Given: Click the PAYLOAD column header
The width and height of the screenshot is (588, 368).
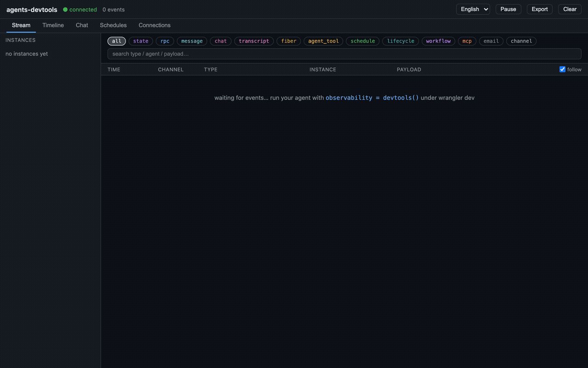Looking at the screenshot, I should [x=409, y=69].
